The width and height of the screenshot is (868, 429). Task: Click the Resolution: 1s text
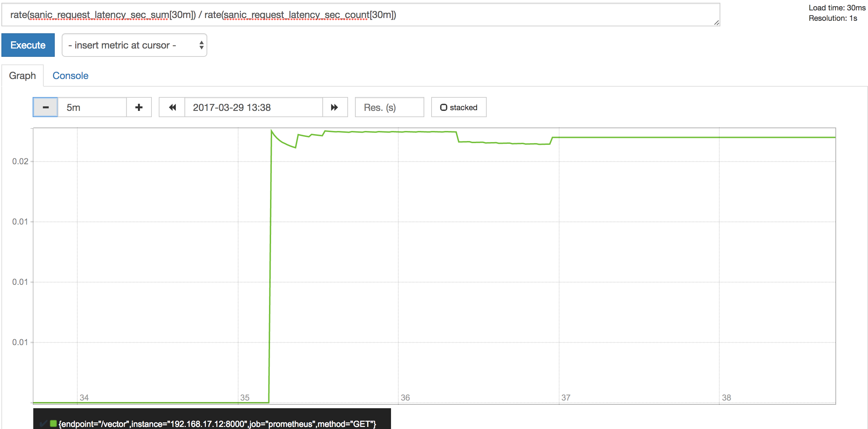pyautogui.click(x=833, y=18)
